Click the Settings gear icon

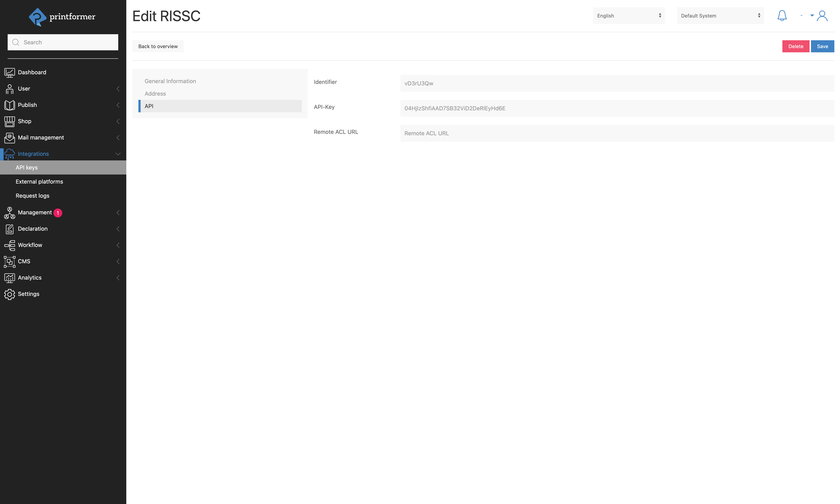9,294
